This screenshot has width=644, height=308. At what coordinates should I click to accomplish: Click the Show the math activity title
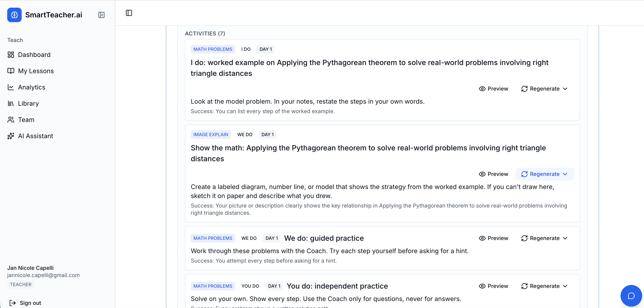[368, 153]
